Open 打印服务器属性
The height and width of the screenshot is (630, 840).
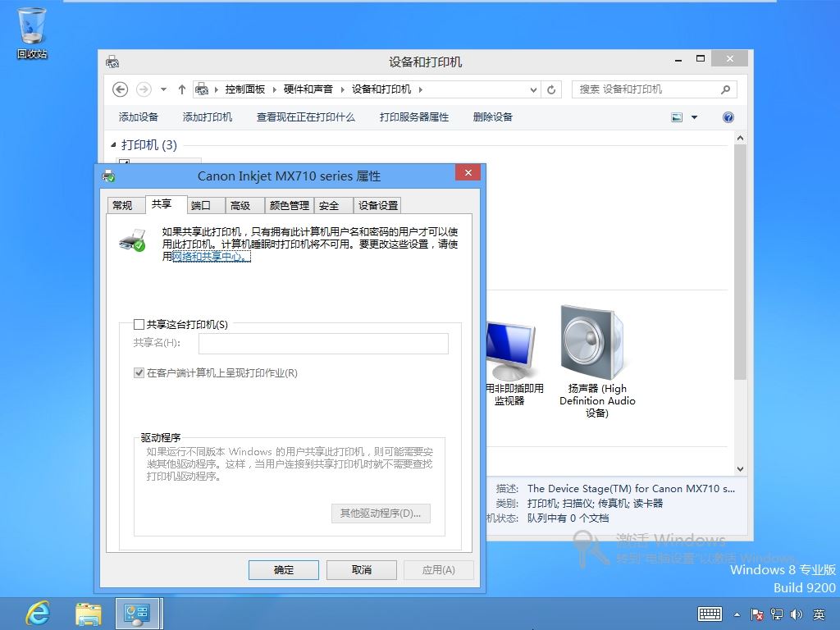click(x=414, y=116)
